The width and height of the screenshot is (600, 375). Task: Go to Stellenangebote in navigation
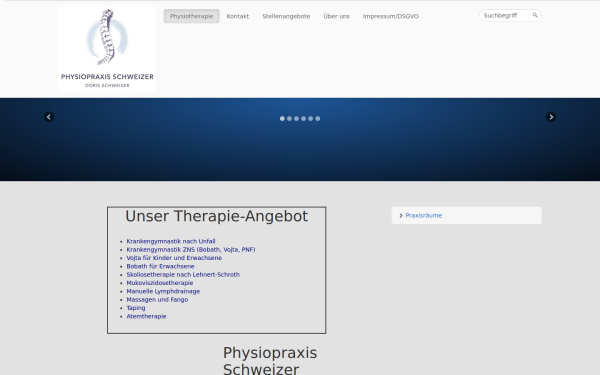click(x=286, y=16)
